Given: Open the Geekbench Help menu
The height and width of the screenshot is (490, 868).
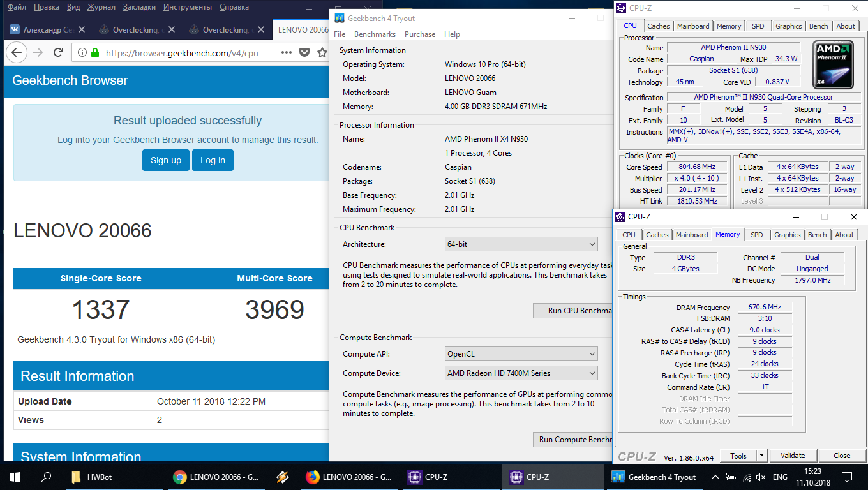Looking at the screenshot, I should 452,34.
